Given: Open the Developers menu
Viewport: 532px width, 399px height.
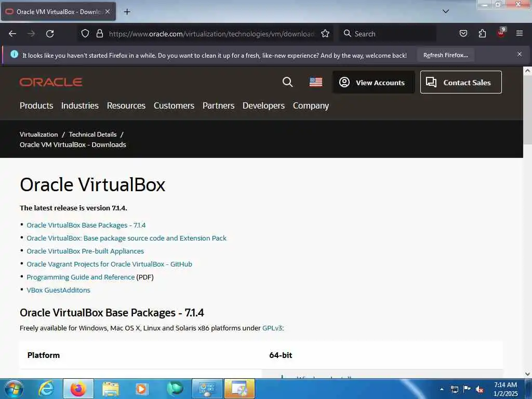Looking at the screenshot, I should pyautogui.click(x=263, y=105).
